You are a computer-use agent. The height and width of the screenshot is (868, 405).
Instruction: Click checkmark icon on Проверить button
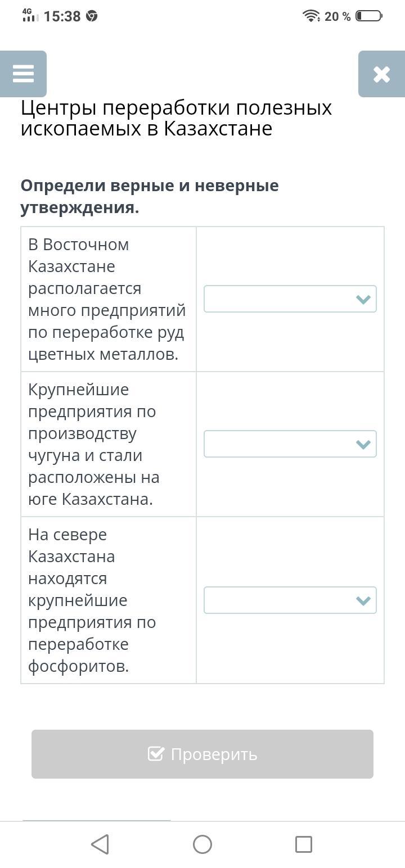pyautogui.click(x=156, y=753)
